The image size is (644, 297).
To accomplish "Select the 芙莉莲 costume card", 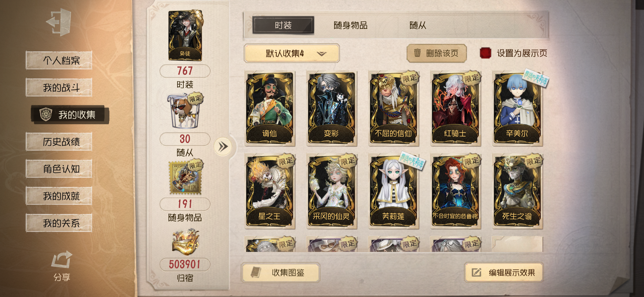I will (393, 191).
